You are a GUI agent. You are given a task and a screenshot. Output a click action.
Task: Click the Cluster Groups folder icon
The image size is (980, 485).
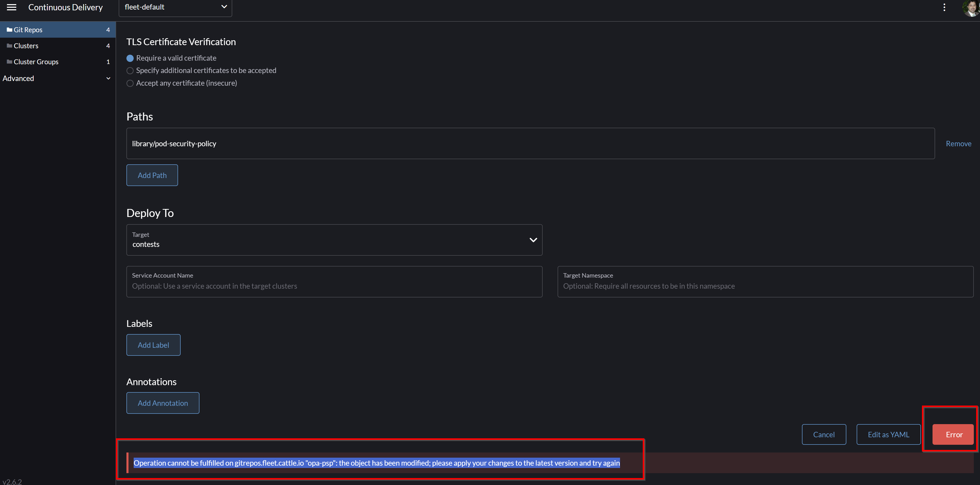click(x=10, y=61)
